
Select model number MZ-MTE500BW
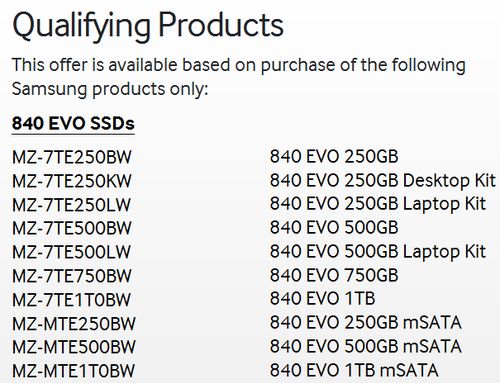tap(74, 347)
